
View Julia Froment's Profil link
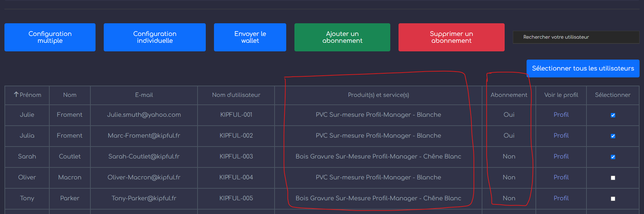click(x=561, y=136)
